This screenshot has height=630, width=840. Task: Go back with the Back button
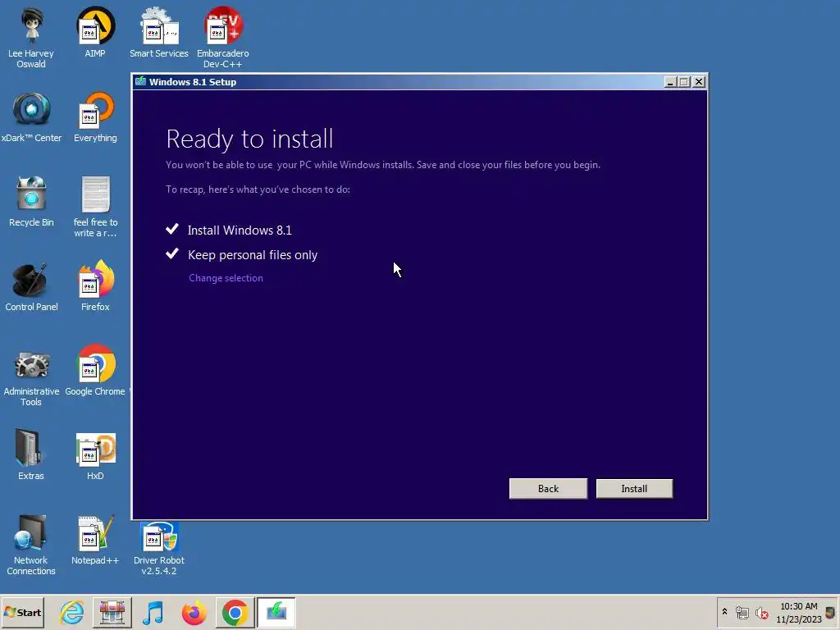pos(548,489)
